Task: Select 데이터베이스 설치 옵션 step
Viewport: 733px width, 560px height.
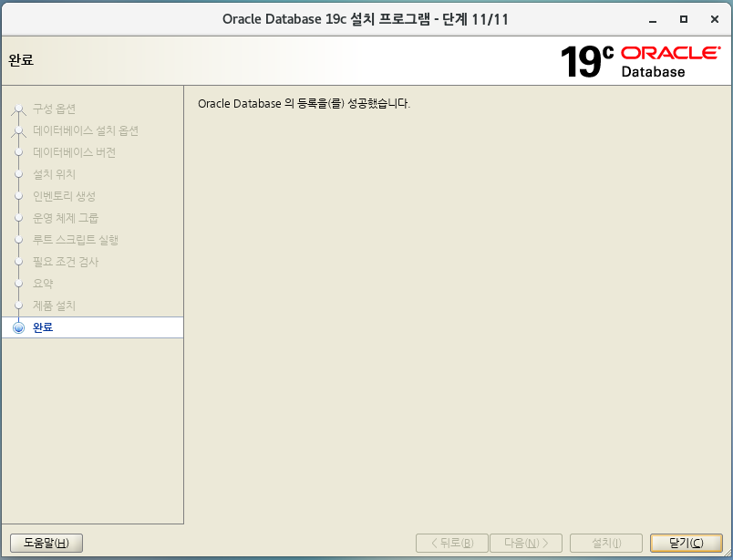Action: pyautogui.click(x=86, y=130)
